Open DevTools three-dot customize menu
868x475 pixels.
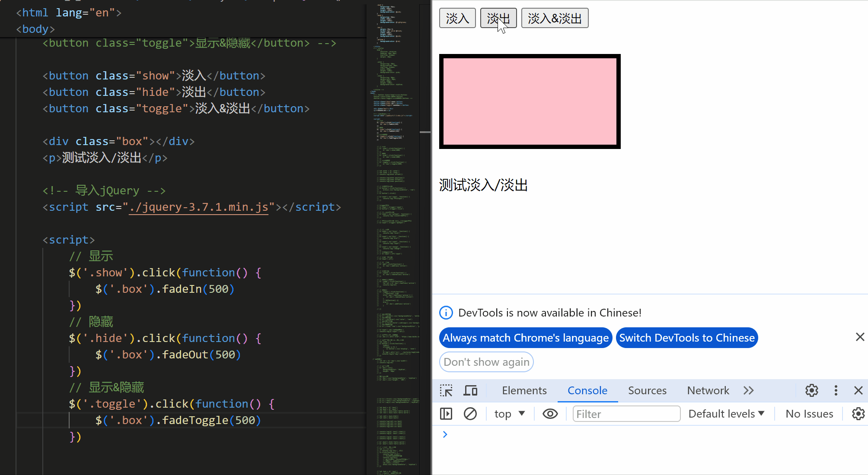(836, 391)
